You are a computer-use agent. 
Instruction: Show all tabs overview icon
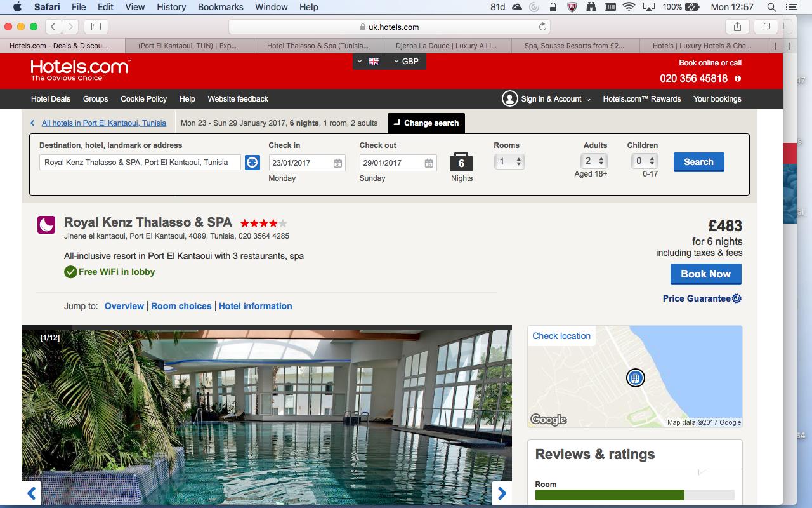[x=766, y=27]
